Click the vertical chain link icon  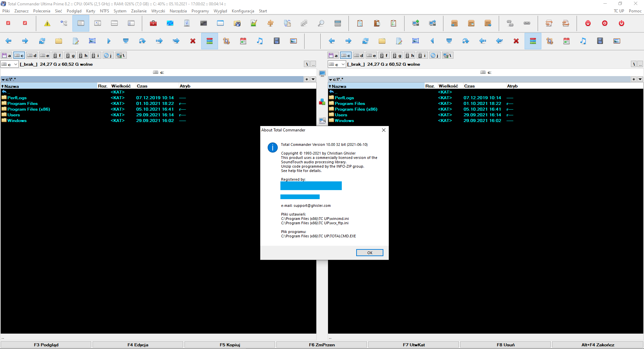(x=510, y=23)
